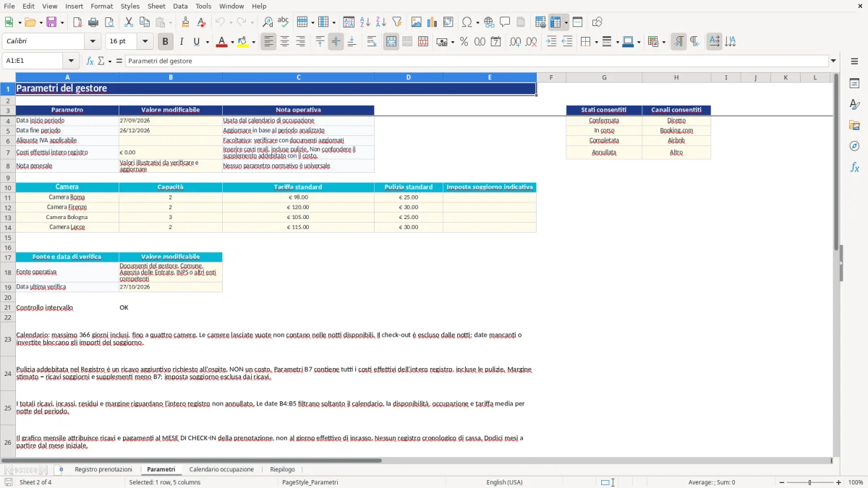868x488 pixels.
Task: Expand the formula bar
Action: pyautogui.click(x=833, y=61)
